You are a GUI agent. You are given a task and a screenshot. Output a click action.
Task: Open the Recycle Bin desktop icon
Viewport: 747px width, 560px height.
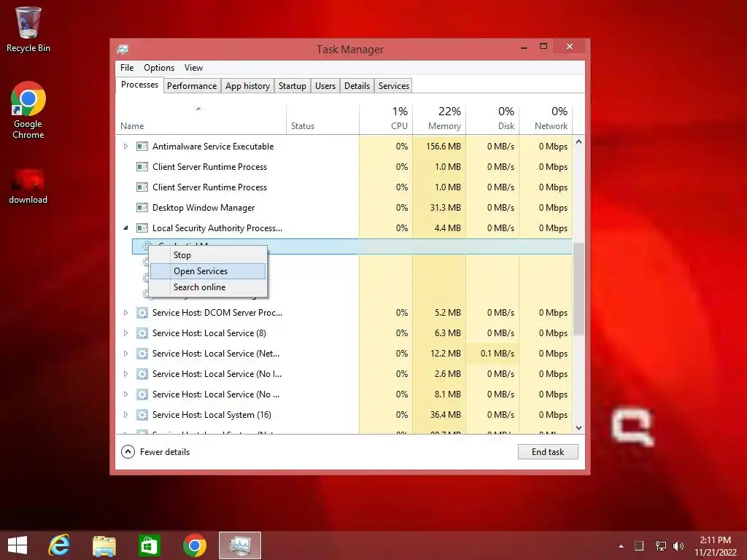28,28
